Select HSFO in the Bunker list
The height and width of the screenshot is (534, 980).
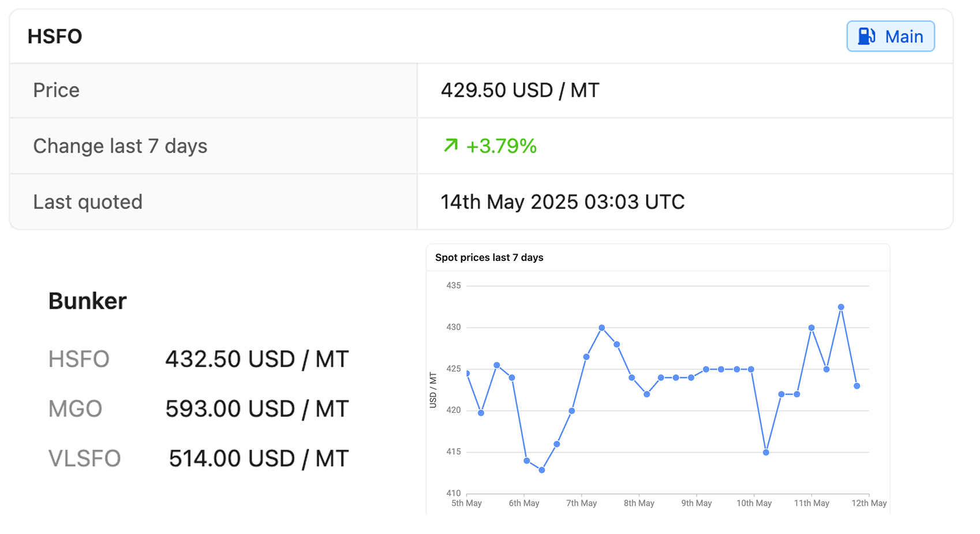[x=79, y=359]
